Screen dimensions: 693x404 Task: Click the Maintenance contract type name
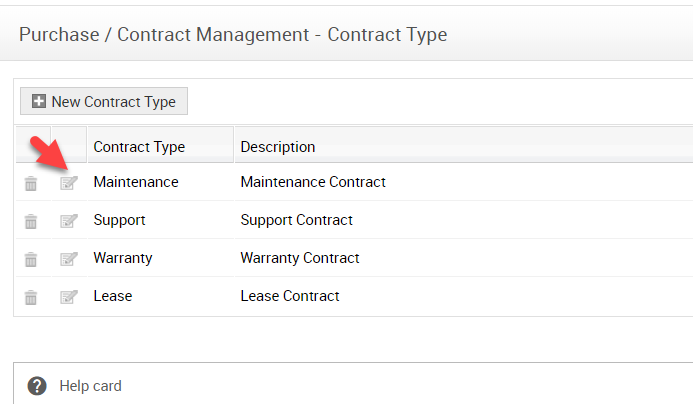(136, 182)
